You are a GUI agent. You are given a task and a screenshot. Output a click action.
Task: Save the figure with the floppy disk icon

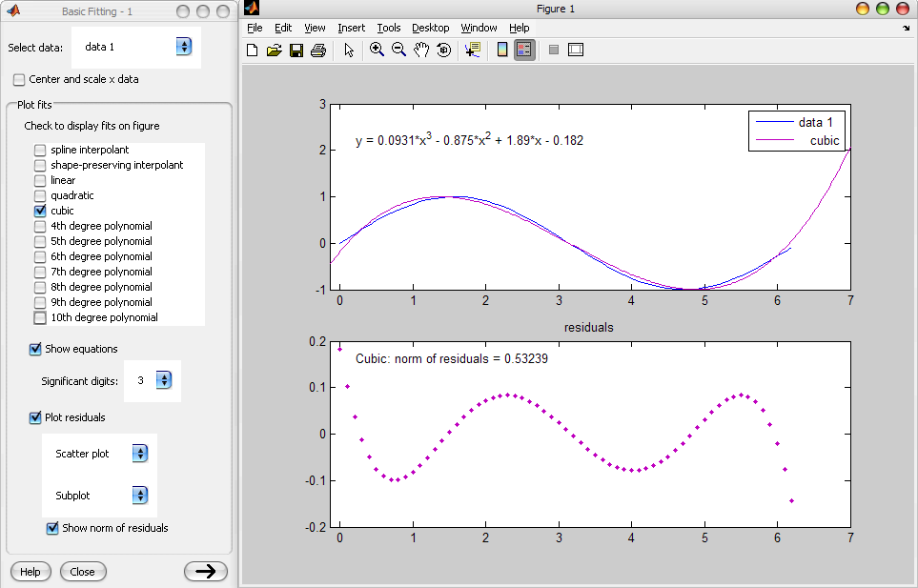pos(296,51)
